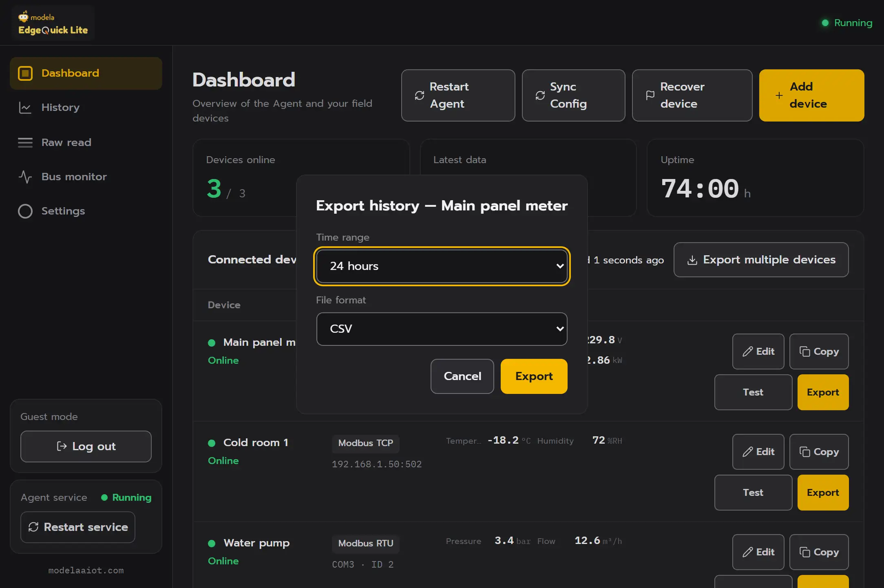Click the Recover device flag icon

650,95
